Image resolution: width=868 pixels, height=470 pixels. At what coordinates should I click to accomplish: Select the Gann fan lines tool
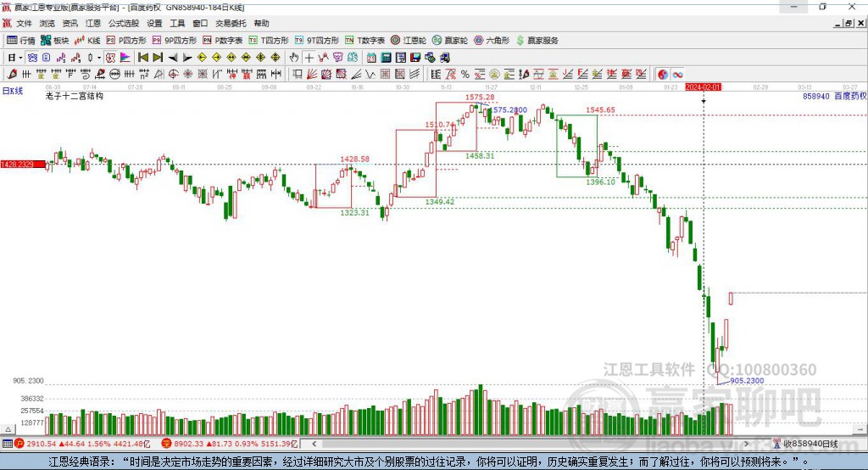click(312, 75)
